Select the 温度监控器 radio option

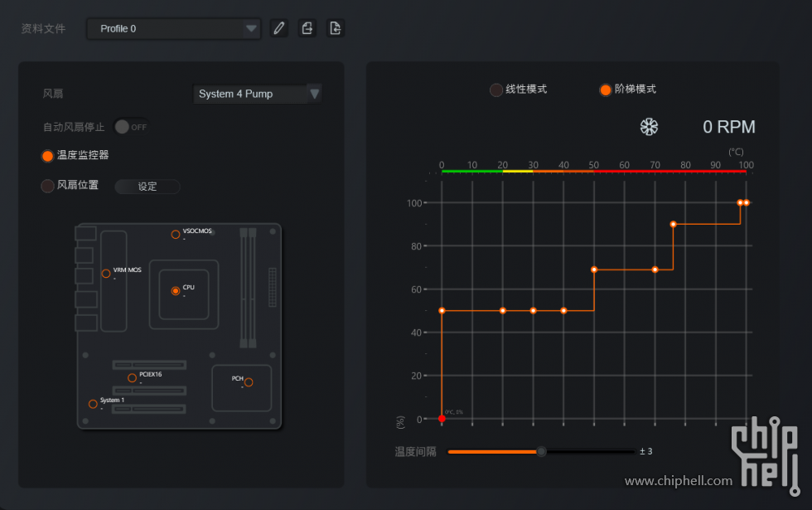point(47,156)
